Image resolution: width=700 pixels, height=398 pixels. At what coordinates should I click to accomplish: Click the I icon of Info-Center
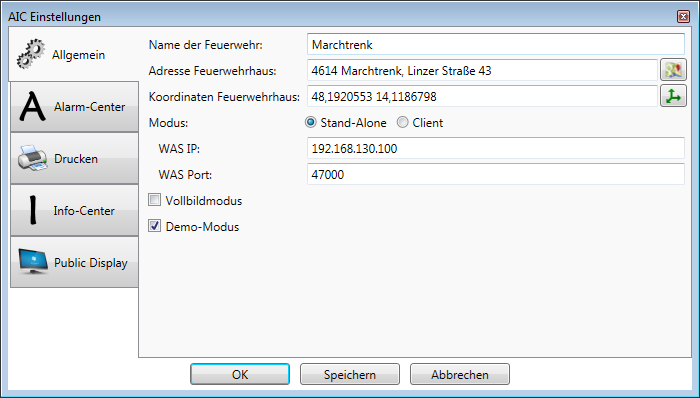tap(33, 211)
